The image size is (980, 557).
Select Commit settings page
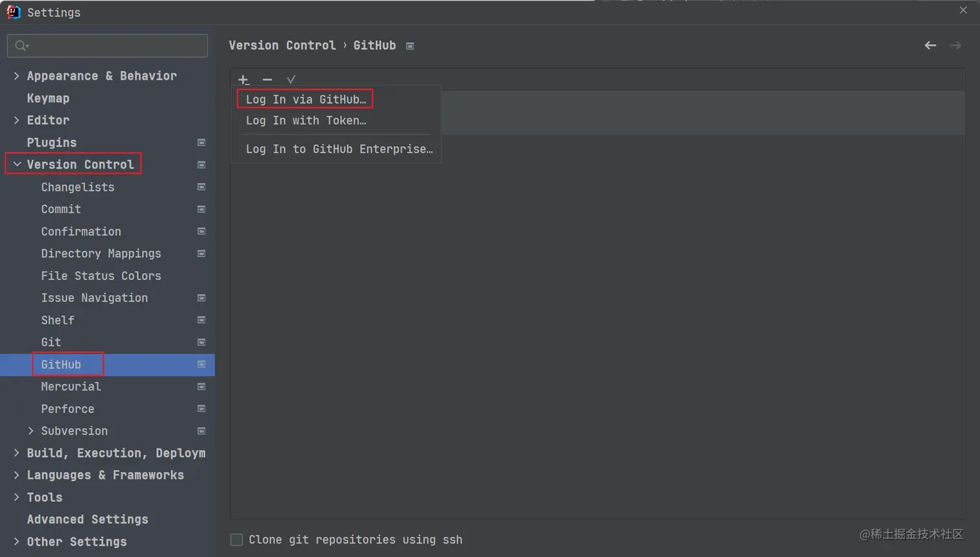coord(61,209)
